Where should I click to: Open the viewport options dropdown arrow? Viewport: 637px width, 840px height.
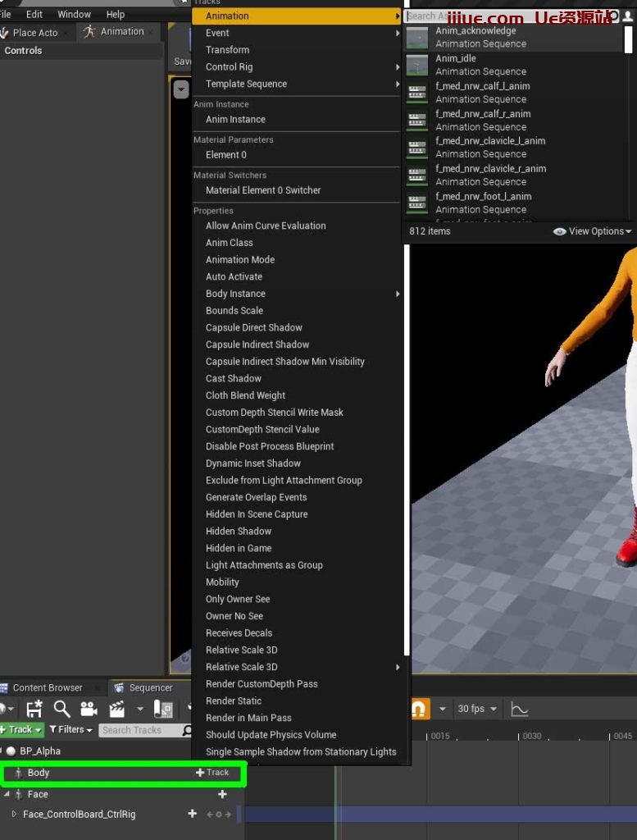click(x=181, y=89)
